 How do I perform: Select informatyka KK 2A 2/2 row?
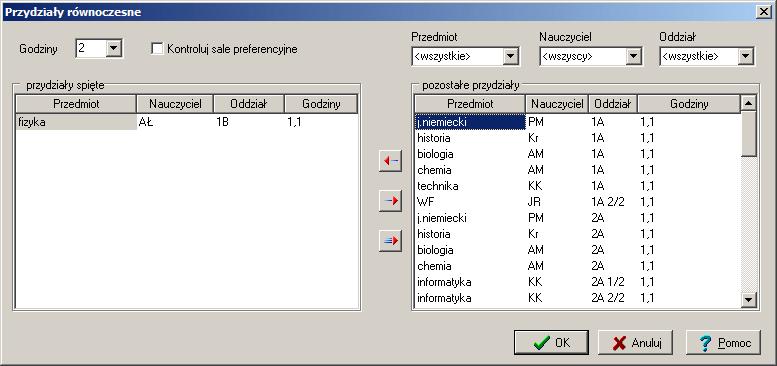click(577, 298)
